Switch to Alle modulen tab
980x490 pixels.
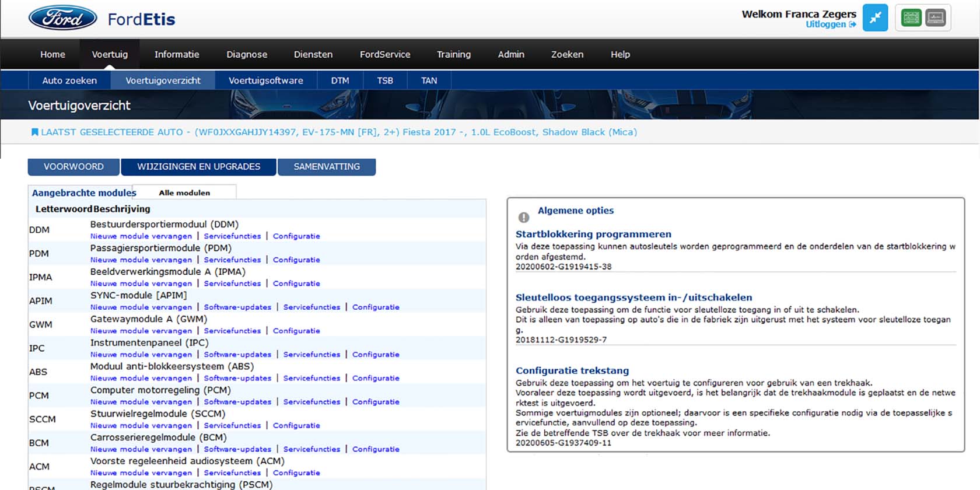[184, 192]
